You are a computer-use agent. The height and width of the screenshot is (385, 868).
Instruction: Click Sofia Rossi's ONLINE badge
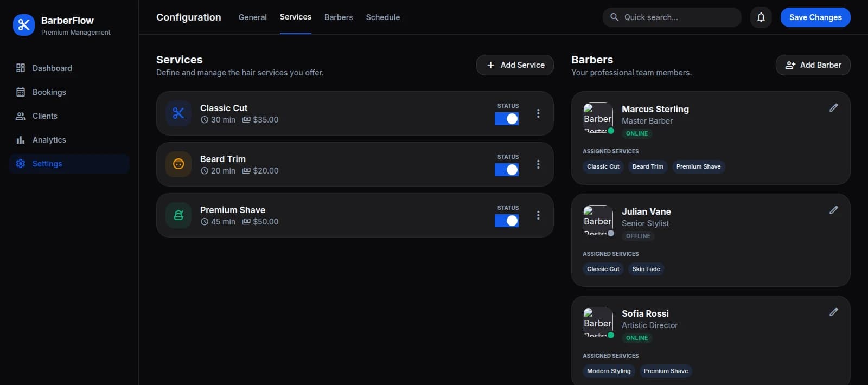(x=637, y=338)
